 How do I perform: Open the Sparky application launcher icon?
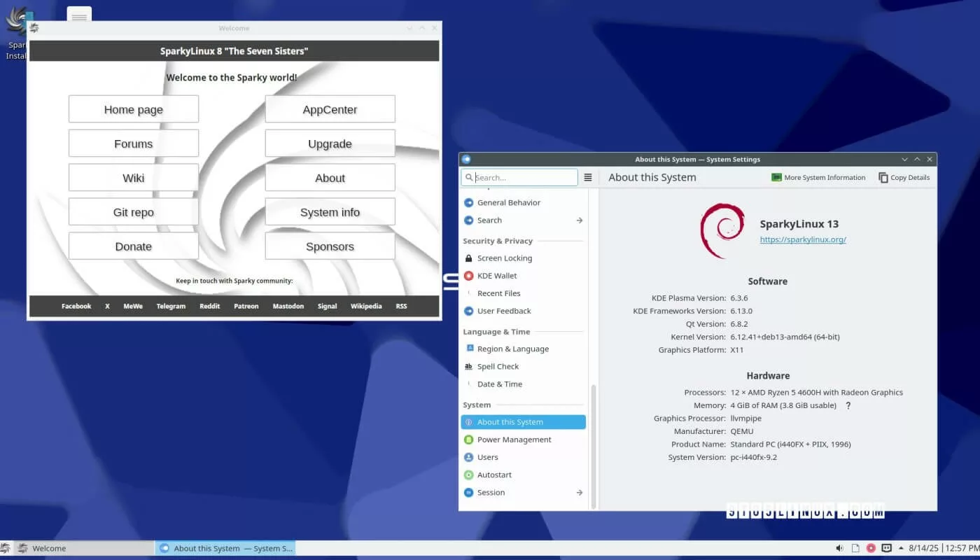pos(6,548)
